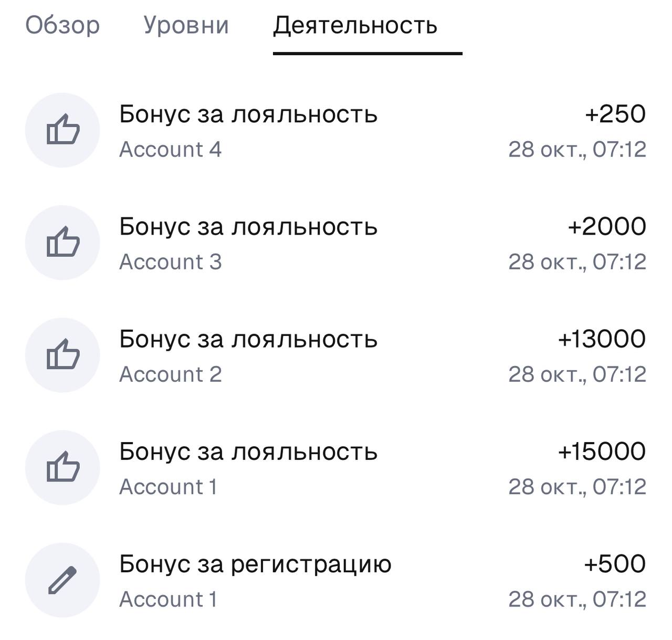
Task: Click the underline beneath the Деятельность tab
Action: [367, 51]
